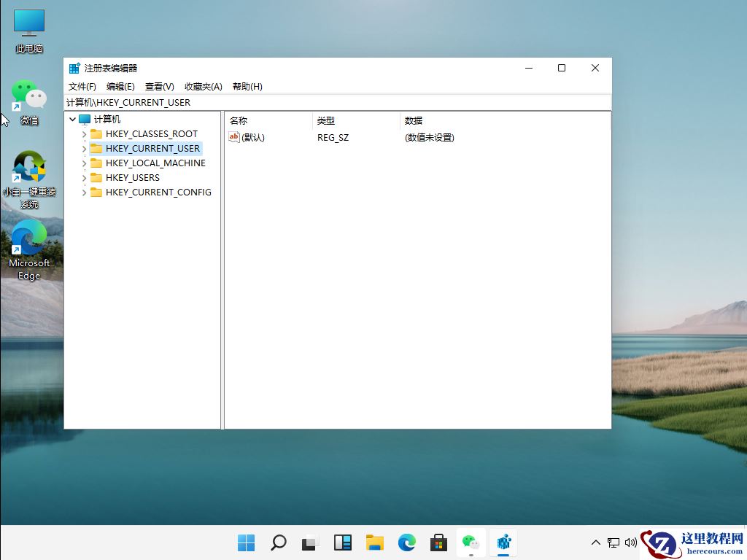Expand the HKEY_CURRENT_CONFIG tree node
Viewport: 747px width, 560px height.
85,192
